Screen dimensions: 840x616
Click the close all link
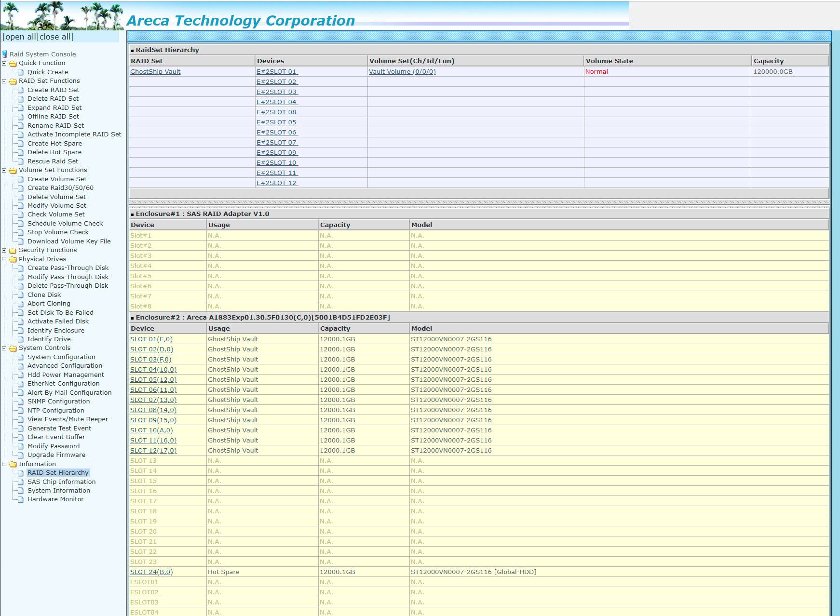(x=55, y=37)
